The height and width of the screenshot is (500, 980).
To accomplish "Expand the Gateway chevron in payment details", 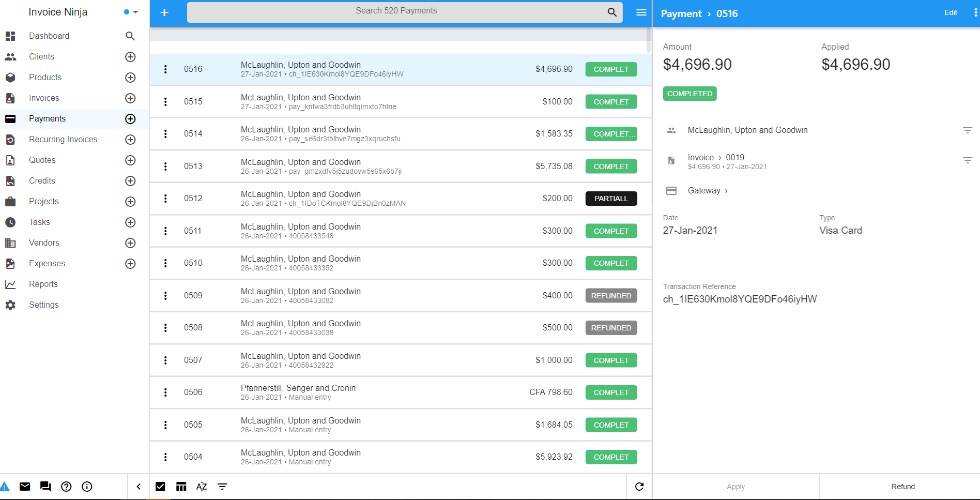I will pyautogui.click(x=726, y=191).
